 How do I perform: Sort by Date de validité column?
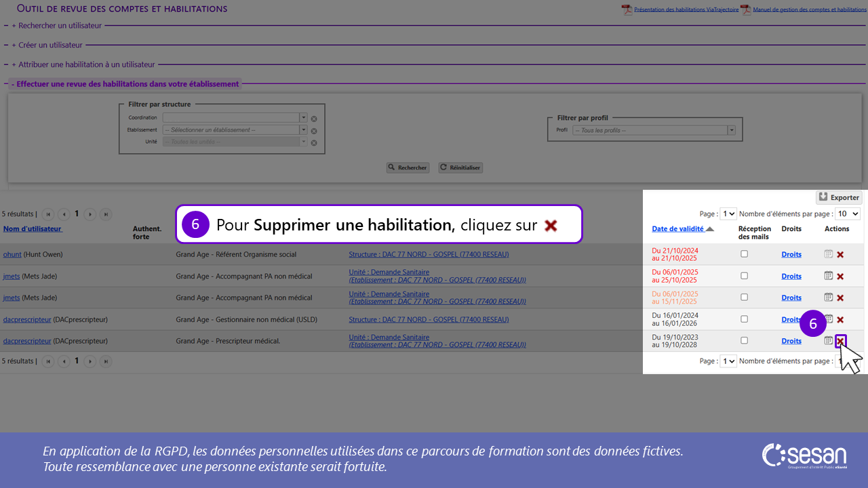coord(677,229)
